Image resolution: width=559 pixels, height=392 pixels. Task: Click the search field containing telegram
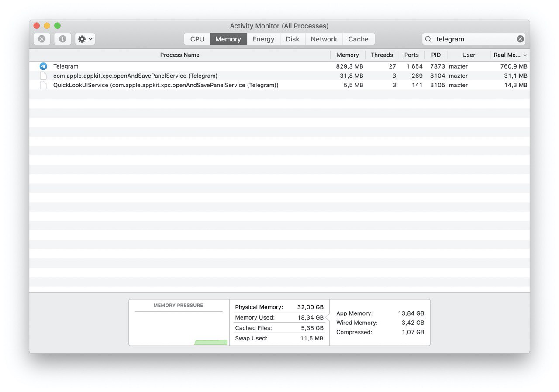coord(474,39)
